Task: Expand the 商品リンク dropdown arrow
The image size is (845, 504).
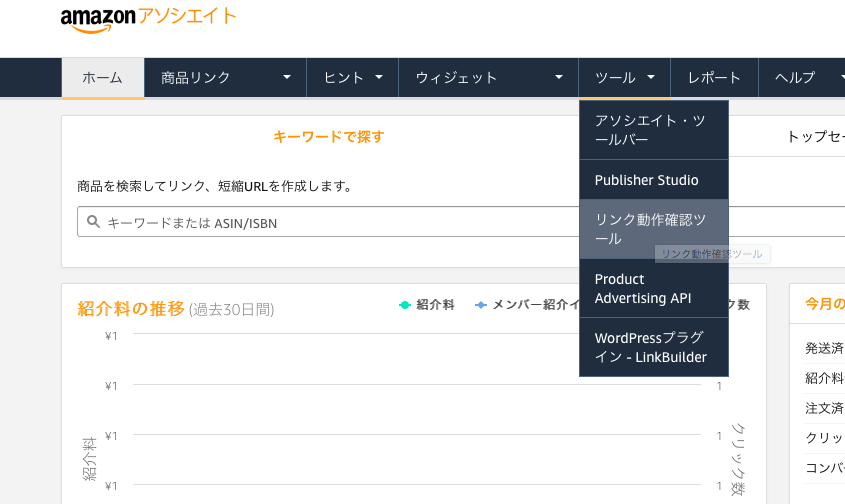Action: click(x=287, y=78)
